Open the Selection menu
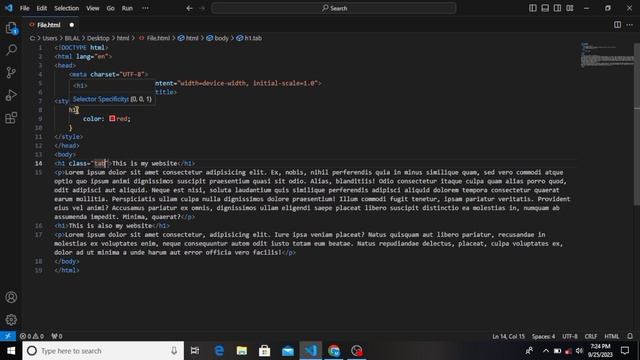 [x=67, y=8]
